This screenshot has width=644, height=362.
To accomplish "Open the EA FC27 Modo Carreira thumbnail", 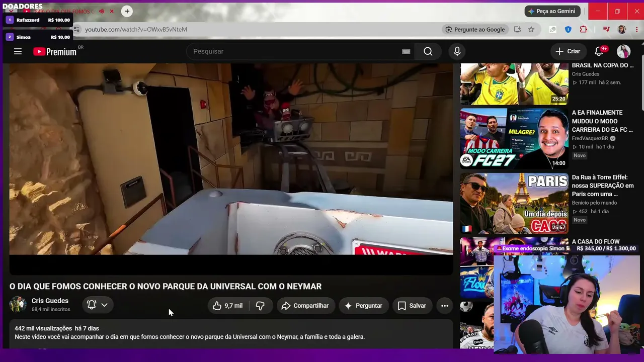I will pyautogui.click(x=514, y=139).
